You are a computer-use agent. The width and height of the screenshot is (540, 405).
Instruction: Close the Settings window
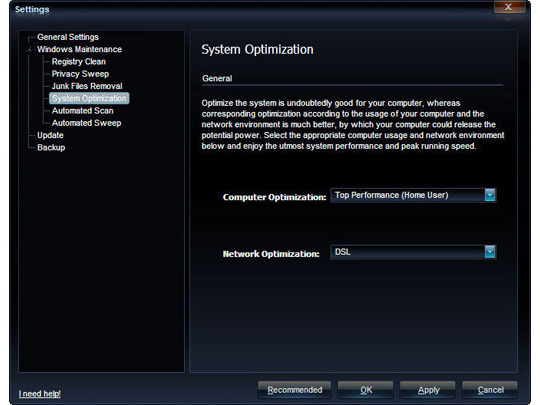click(509, 7)
